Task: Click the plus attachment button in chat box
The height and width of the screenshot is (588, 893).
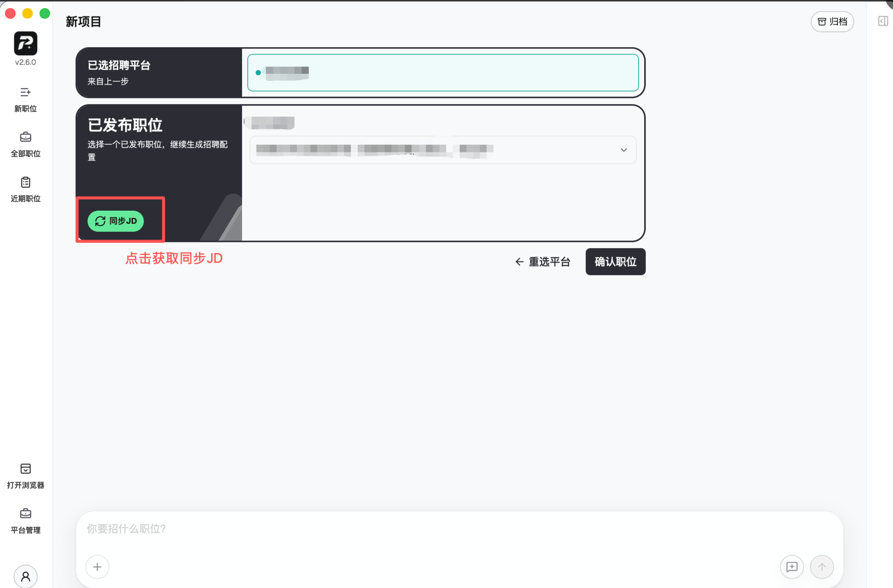Action: click(97, 567)
